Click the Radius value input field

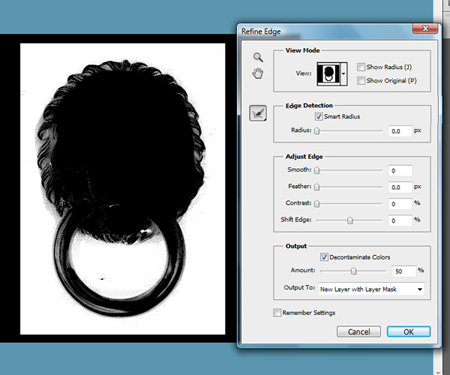(x=400, y=131)
